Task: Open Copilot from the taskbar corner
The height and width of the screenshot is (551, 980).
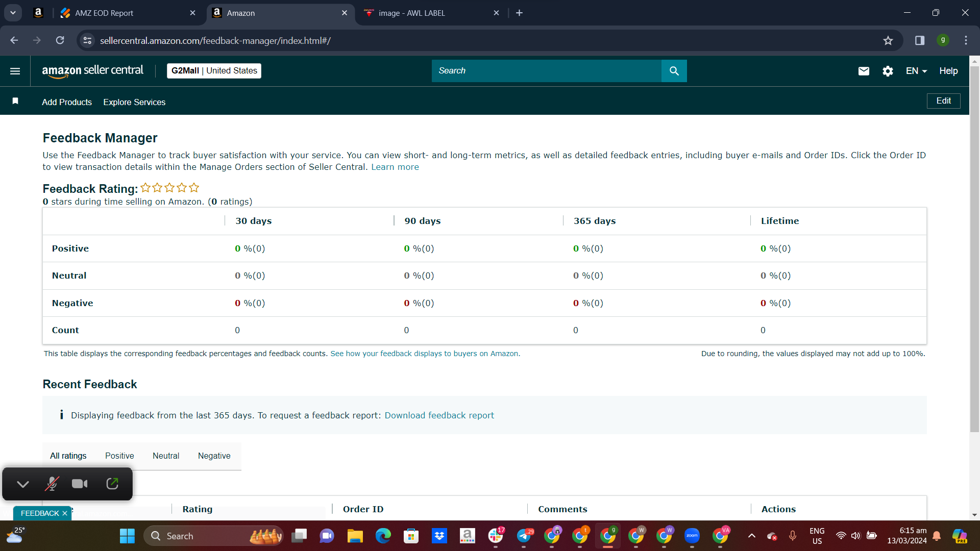Action: click(960, 536)
